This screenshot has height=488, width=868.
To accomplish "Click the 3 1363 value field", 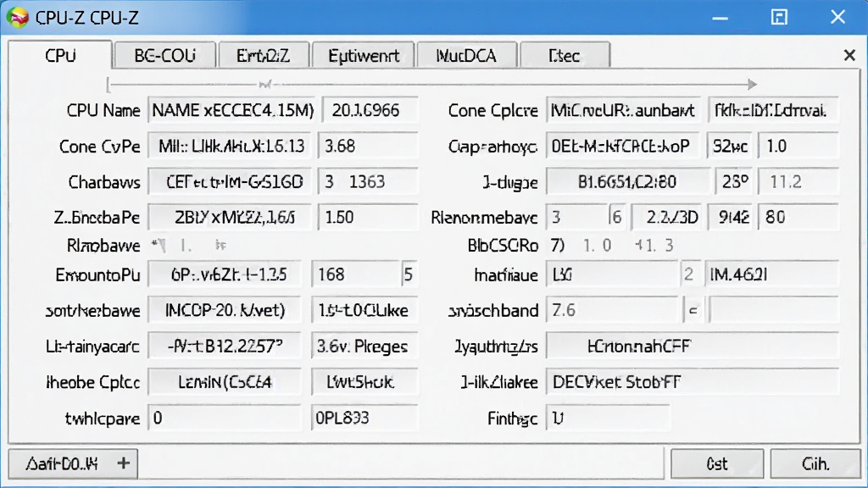I will pyautogui.click(x=368, y=182).
